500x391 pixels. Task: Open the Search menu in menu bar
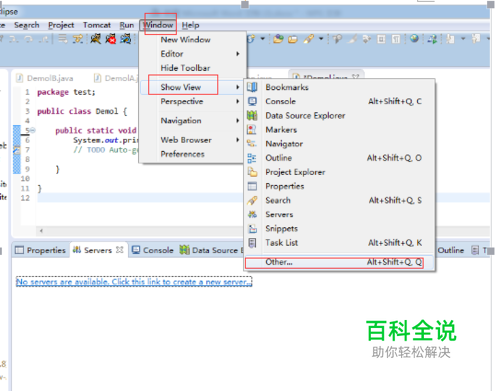click(27, 25)
